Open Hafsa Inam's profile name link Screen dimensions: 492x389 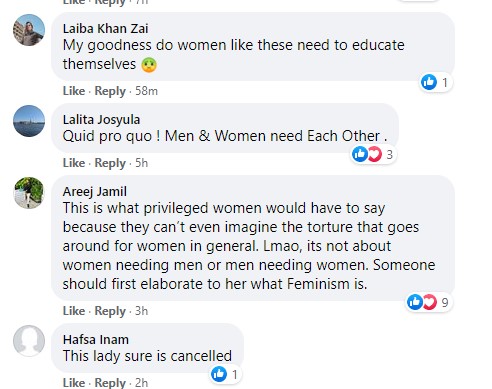click(96, 339)
